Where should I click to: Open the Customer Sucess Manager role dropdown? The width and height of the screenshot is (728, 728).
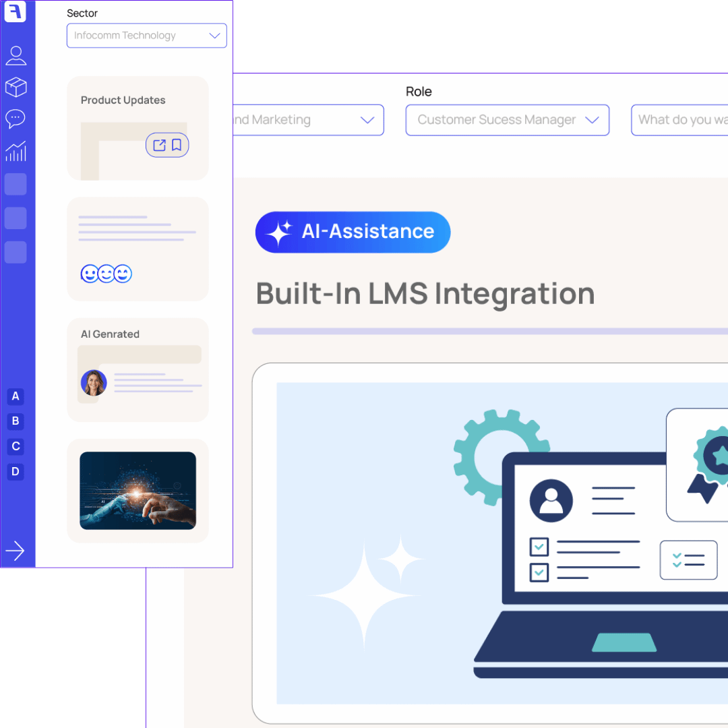[x=507, y=120]
